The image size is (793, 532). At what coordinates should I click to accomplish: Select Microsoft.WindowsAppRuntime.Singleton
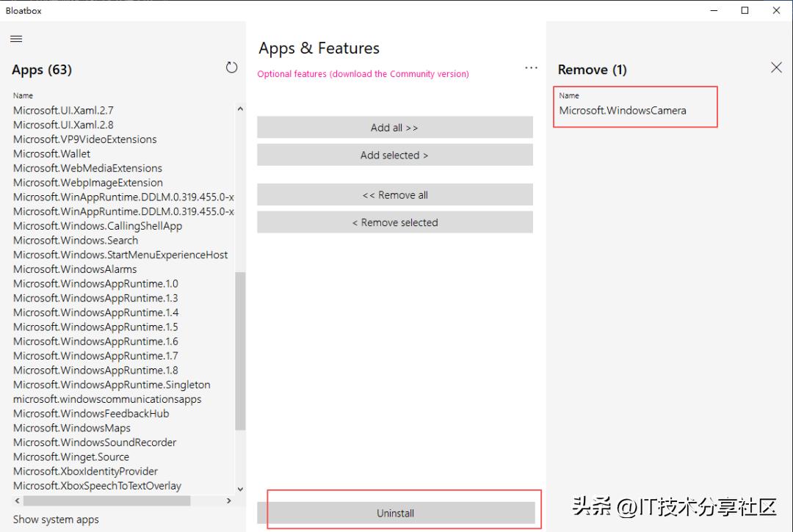pos(112,385)
